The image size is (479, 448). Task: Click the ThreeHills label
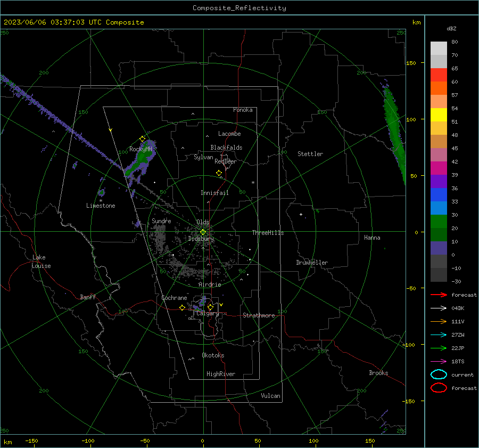tap(268, 233)
